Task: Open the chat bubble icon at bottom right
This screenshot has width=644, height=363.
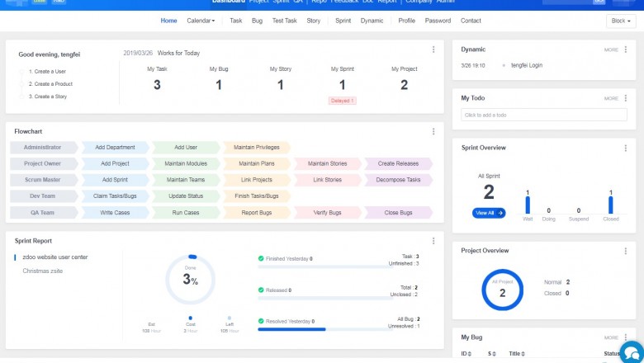Action: (x=631, y=351)
